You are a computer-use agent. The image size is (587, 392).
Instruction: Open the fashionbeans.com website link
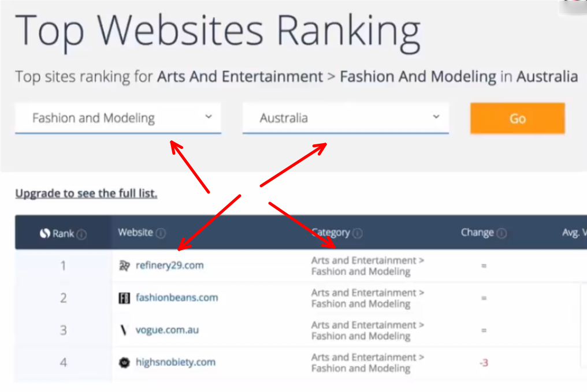[x=177, y=298]
